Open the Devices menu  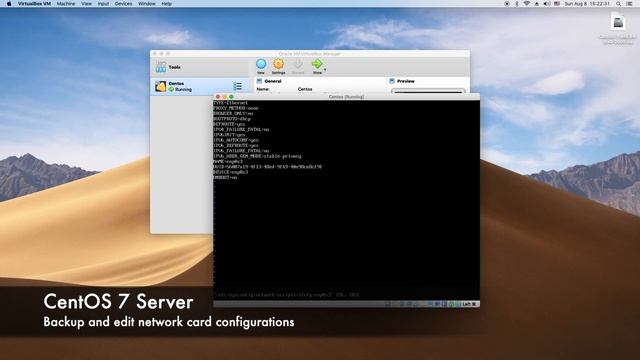click(x=123, y=4)
